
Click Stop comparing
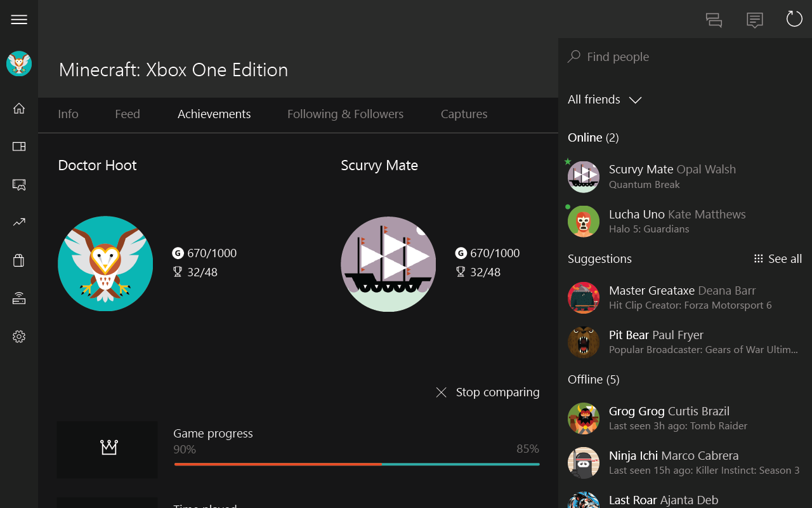488,392
